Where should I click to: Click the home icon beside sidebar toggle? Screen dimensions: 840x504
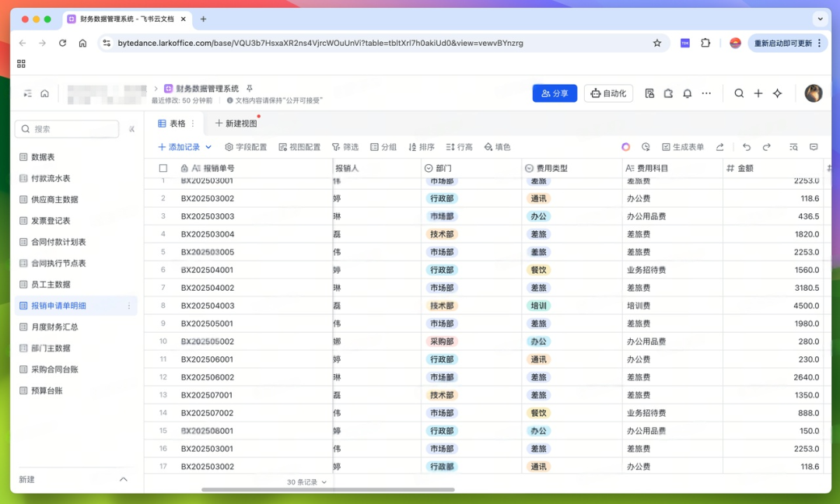[45, 93]
